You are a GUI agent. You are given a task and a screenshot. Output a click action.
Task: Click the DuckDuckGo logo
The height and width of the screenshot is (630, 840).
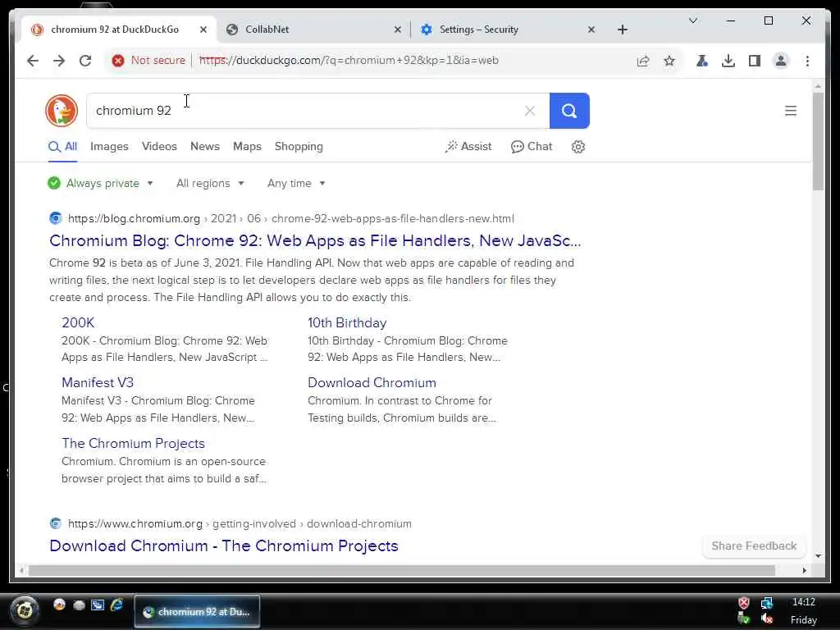pyautogui.click(x=62, y=111)
